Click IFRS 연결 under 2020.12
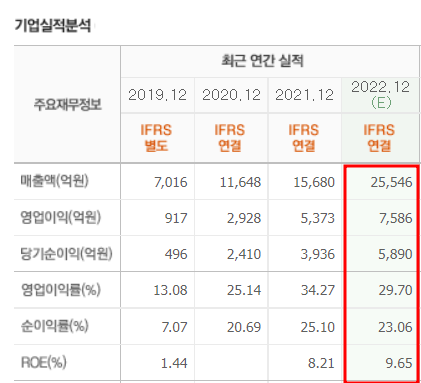Image resolution: width=421 pixels, height=383 pixels. 230,138
